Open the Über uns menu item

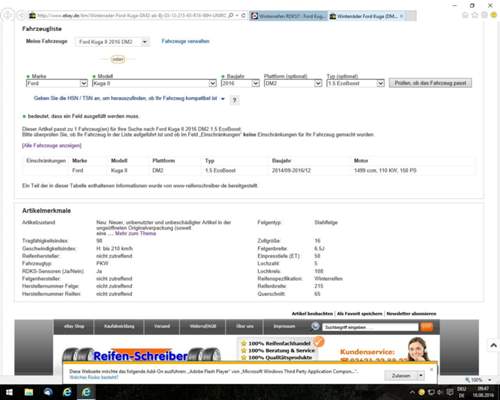(x=245, y=326)
